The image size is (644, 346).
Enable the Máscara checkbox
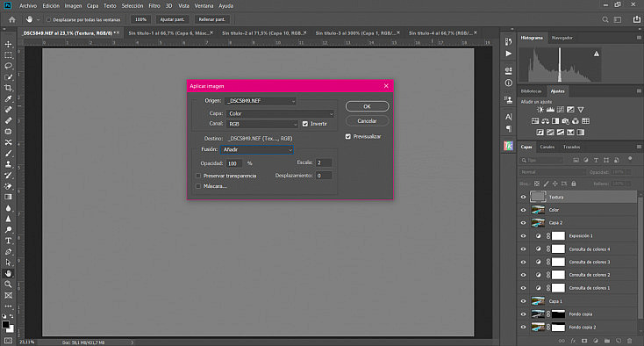(x=198, y=186)
